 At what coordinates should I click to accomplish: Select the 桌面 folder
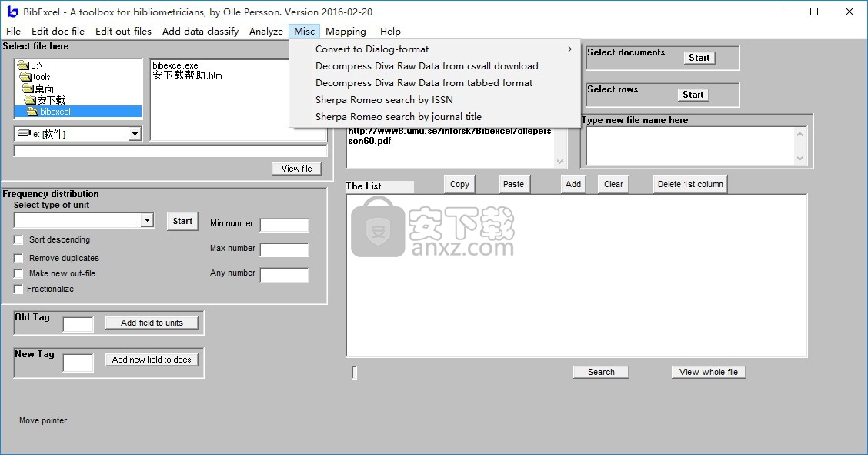38,89
